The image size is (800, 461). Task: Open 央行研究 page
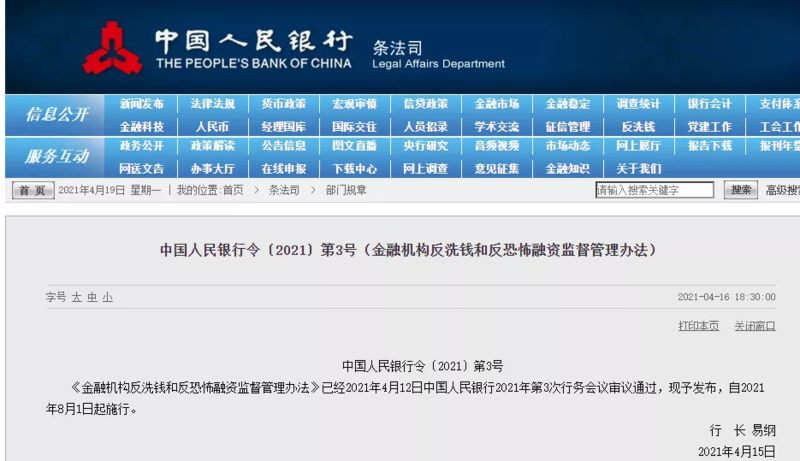click(x=426, y=146)
